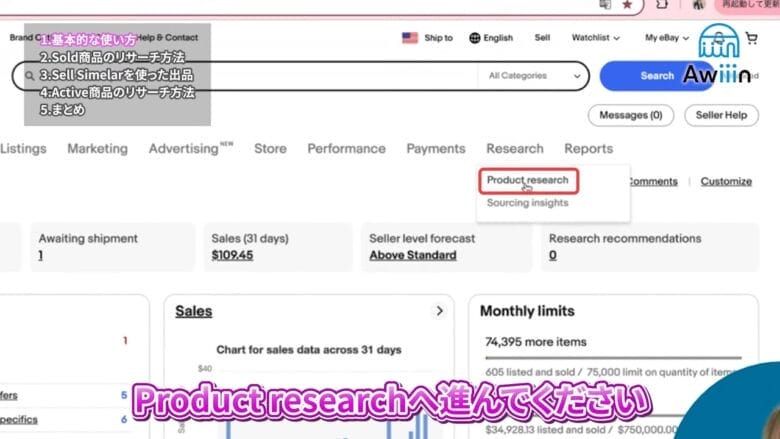Viewport: 780px width, 439px height.
Task: Click the Sales heading link
Action: click(194, 311)
